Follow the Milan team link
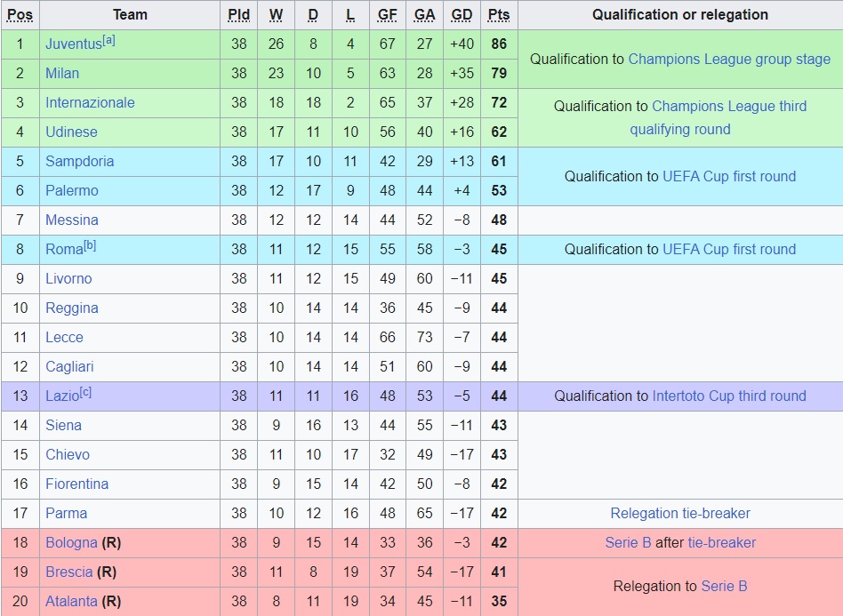843x616 pixels. (62, 73)
